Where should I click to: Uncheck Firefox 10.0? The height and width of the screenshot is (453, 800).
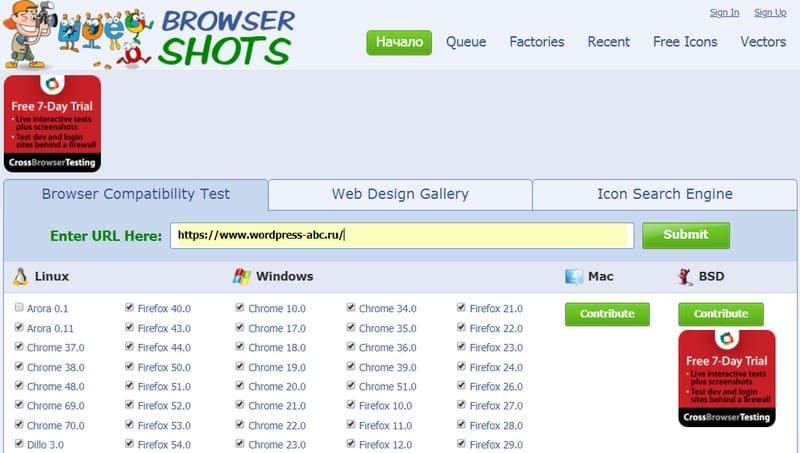[351, 405]
